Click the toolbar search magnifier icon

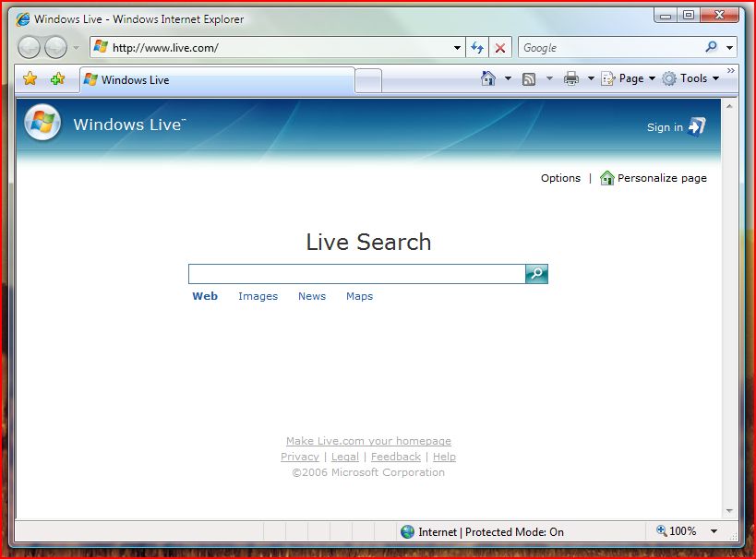[711, 47]
